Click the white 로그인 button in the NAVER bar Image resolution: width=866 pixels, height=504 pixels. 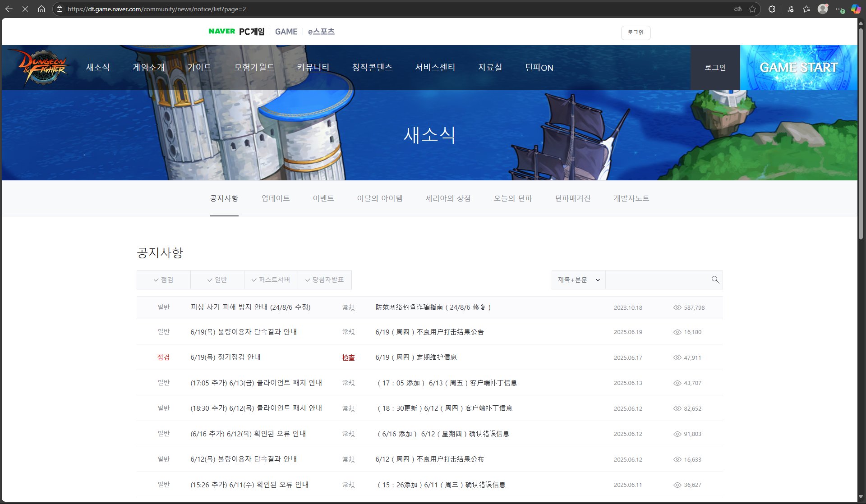(636, 32)
